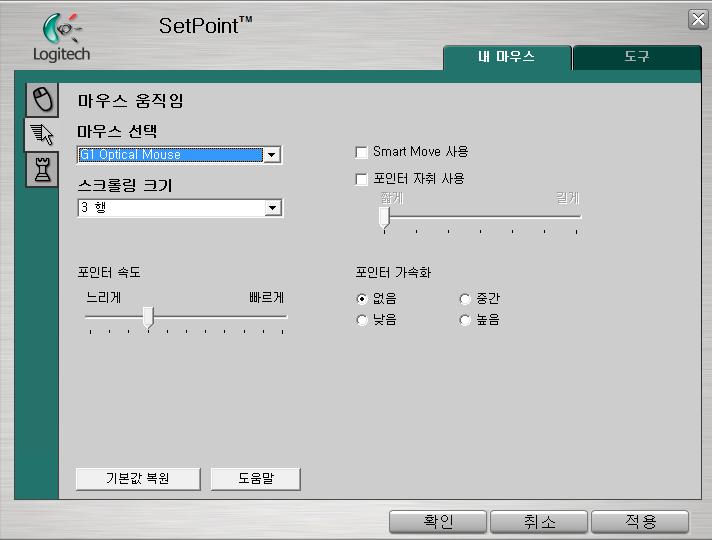Enable the Smart Move 사용 checkbox
This screenshot has width=712, height=540.
361,152
